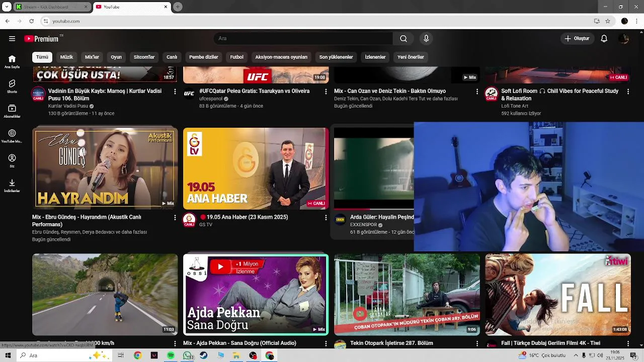Open the Fall movie thumbnail
Viewport: 644px width, 362px height.
tap(558, 294)
